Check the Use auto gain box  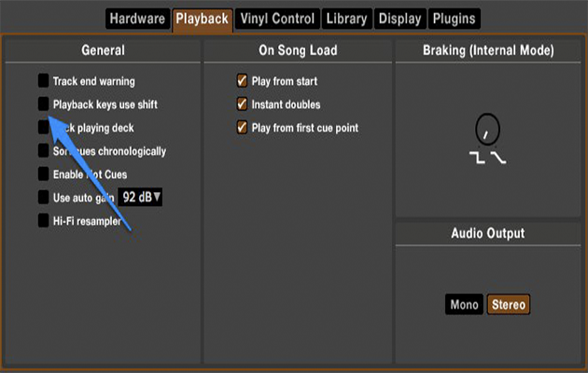pyautogui.click(x=43, y=197)
